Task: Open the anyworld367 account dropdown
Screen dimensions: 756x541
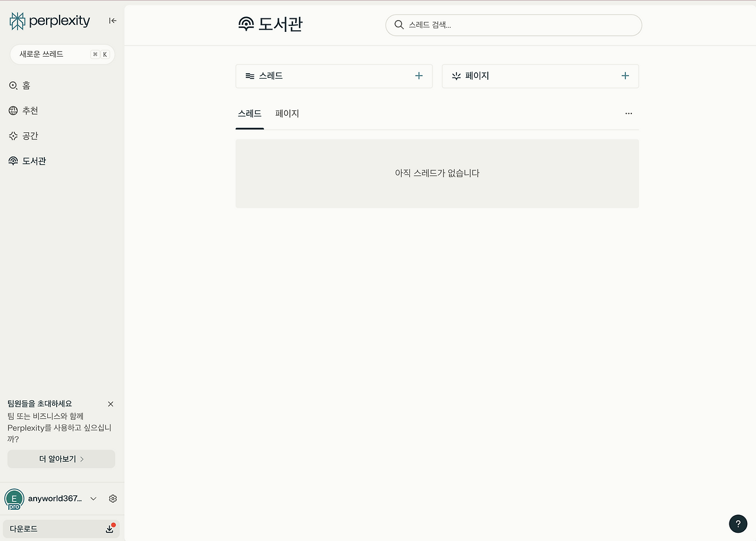Action: coord(93,498)
